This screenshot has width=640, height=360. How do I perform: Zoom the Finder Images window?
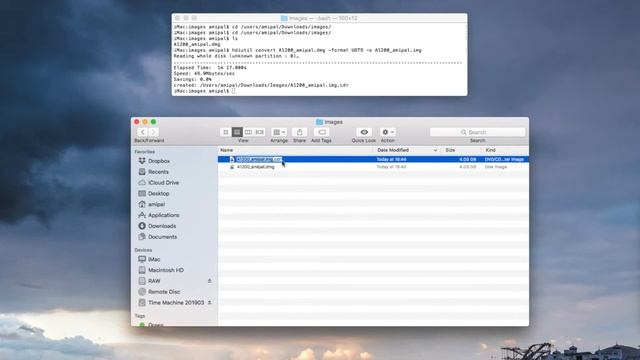tap(153, 122)
